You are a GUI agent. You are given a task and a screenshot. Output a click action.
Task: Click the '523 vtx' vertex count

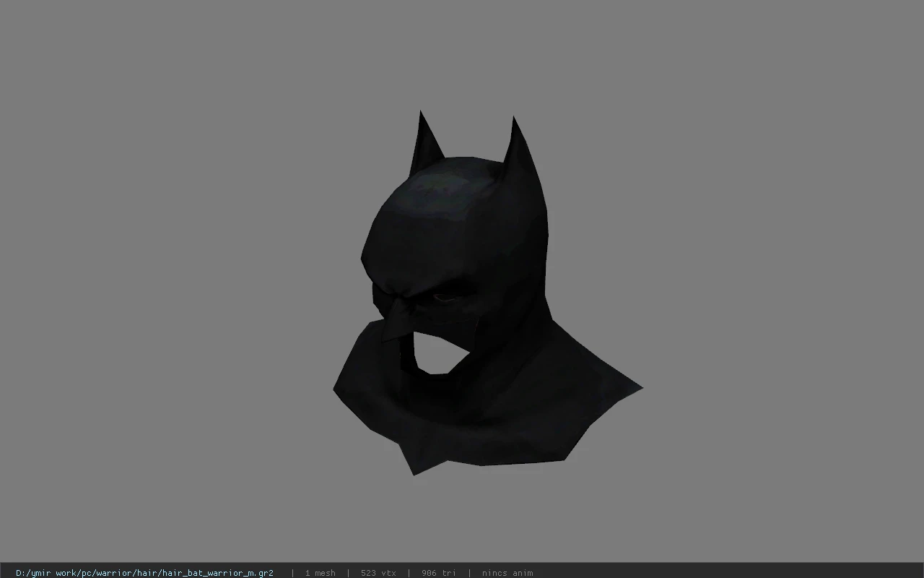tap(378, 573)
